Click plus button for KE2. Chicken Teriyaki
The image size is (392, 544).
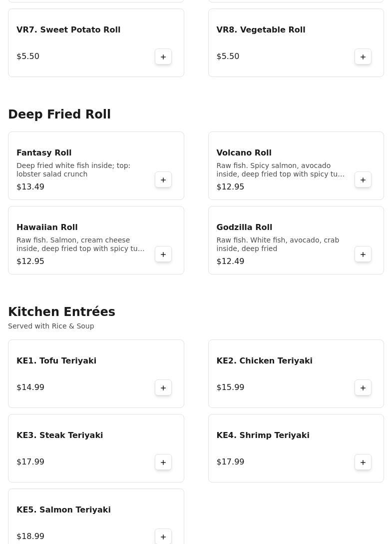click(x=363, y=388)
